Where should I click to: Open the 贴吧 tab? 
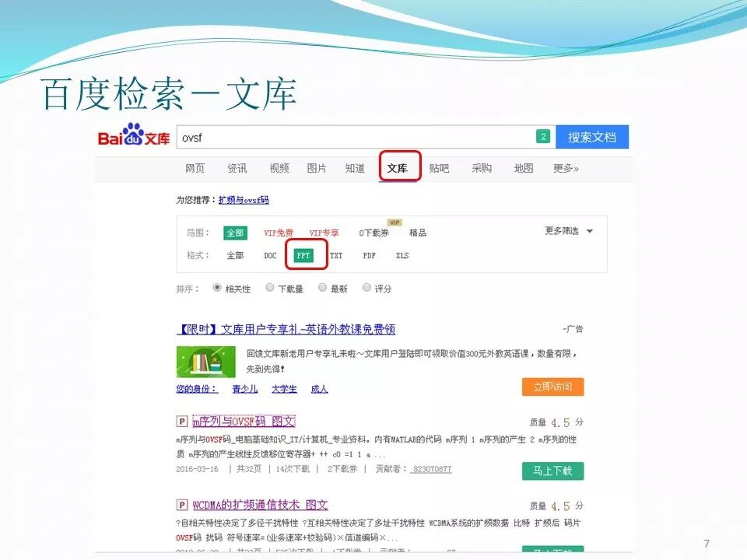pyautogui.click(x=439, y=168)
